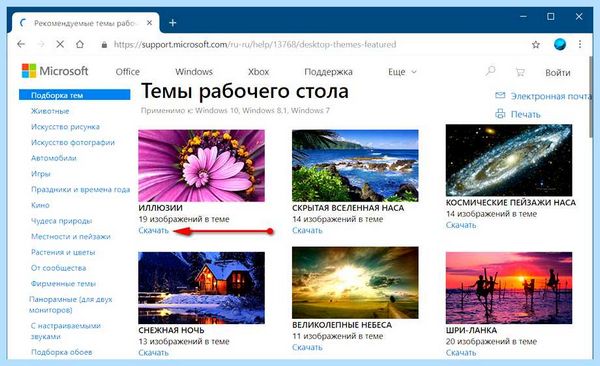600x366 pixels.
Task: Expand the Еще dropdown menu
Action: [402, 72]
